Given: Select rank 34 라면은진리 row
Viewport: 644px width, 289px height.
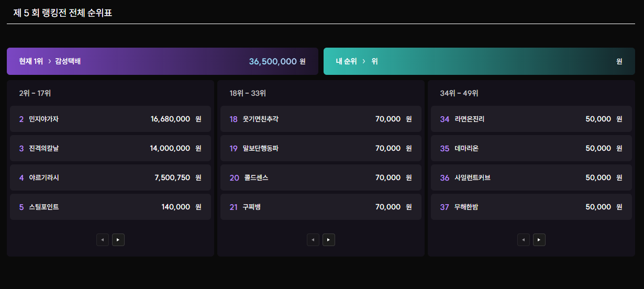Looking at the screenshot, I should (531, 119).
